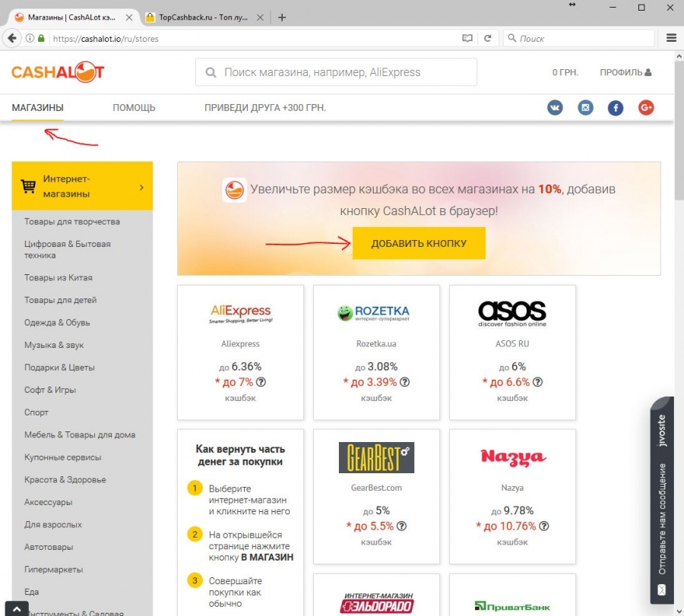Image resolution: width=684 pixels, height=616 pixels.
Task: Focus the store search input field
Action: 336,72
